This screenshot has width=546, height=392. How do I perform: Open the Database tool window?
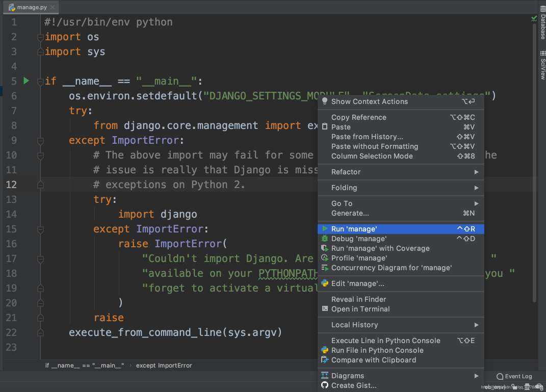(542, 22)
